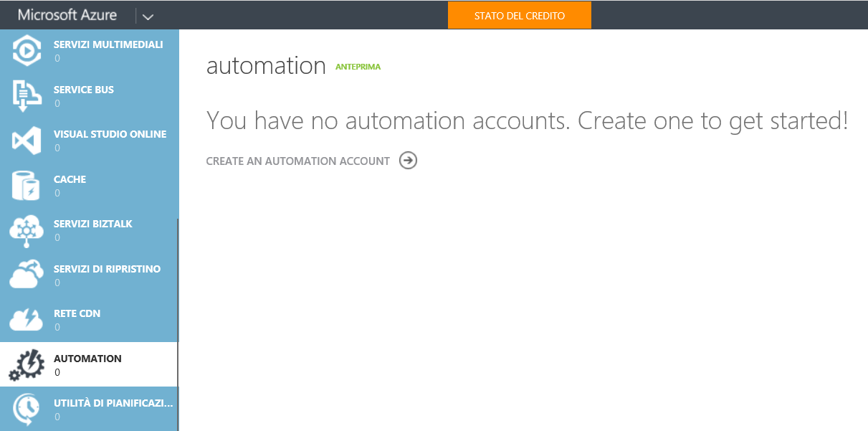Click the sidebar vertical scrollbar thumb
Image resolution: width=868 pixels, height=431 pixels.
178,325
